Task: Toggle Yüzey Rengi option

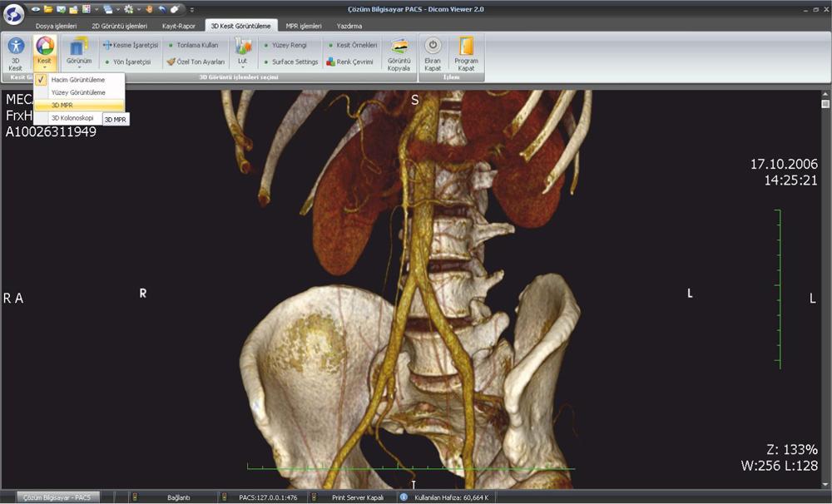Action: point(285,45)
